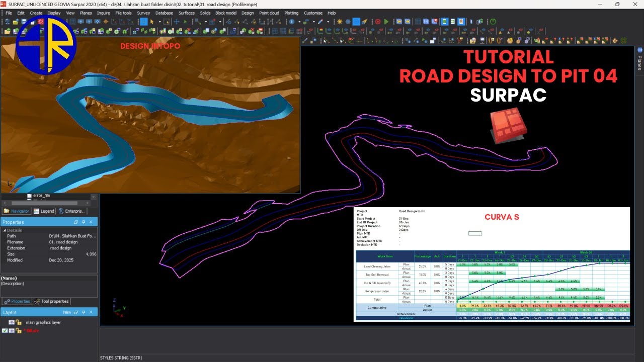Float the Properties panel window
644x362 pixels.
click(x=76, y=222)
